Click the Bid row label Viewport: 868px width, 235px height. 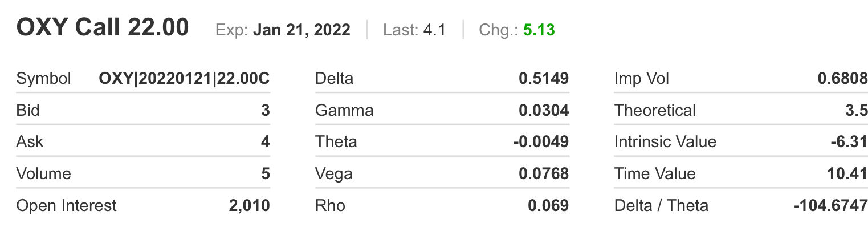[28, 110]
